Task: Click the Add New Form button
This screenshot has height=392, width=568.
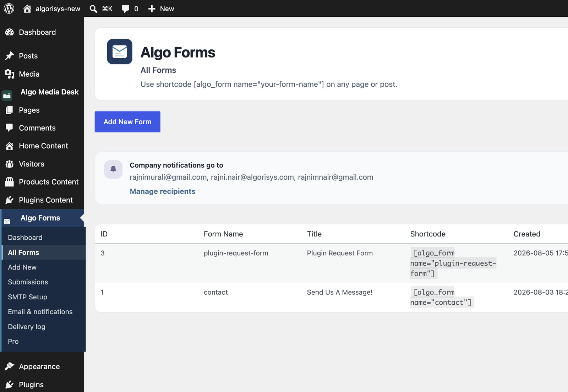Action: pyautogui.click(x=127, y=122)
